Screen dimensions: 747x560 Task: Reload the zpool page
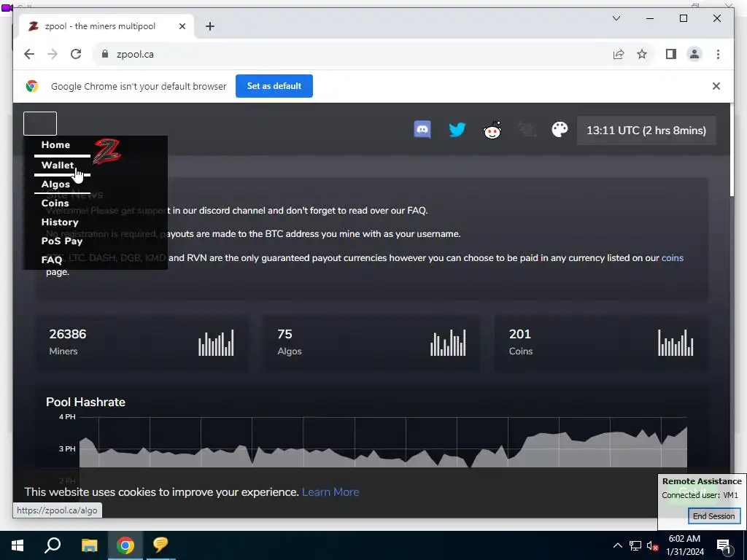[76, 54]
